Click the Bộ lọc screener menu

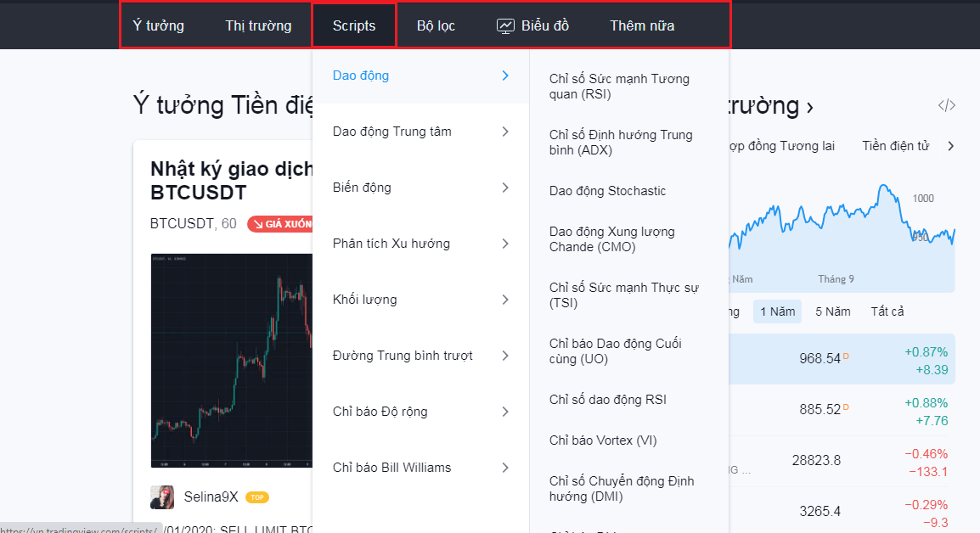pos(436,25)
